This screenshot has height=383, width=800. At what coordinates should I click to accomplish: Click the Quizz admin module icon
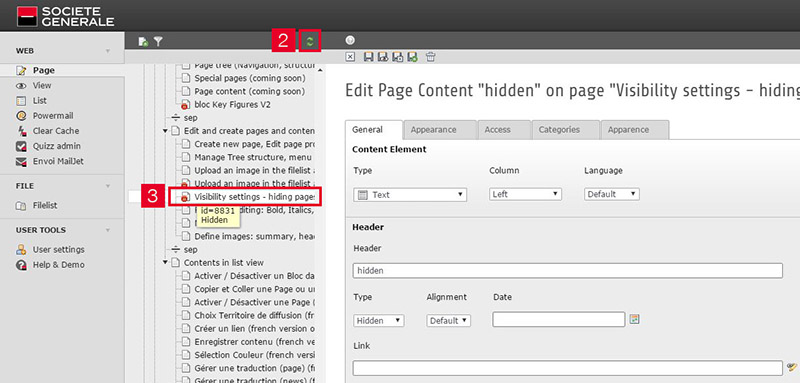tap(21, 146)
